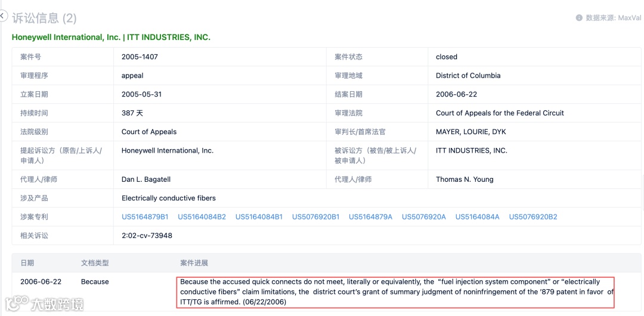Image resolution: width=644 pixels, height=316 pixels.
Task: Click the 数据来源: MaxVal label
Action: point(613,18)
